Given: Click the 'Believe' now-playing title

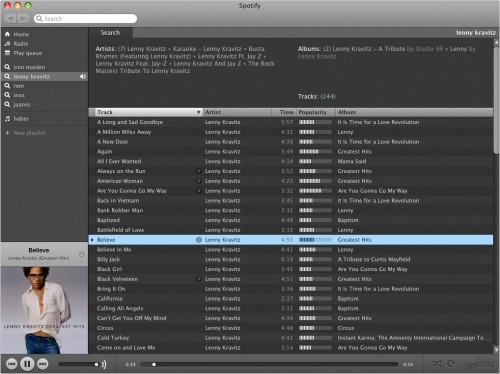Looking at the screenshot, I should point(39,250).
